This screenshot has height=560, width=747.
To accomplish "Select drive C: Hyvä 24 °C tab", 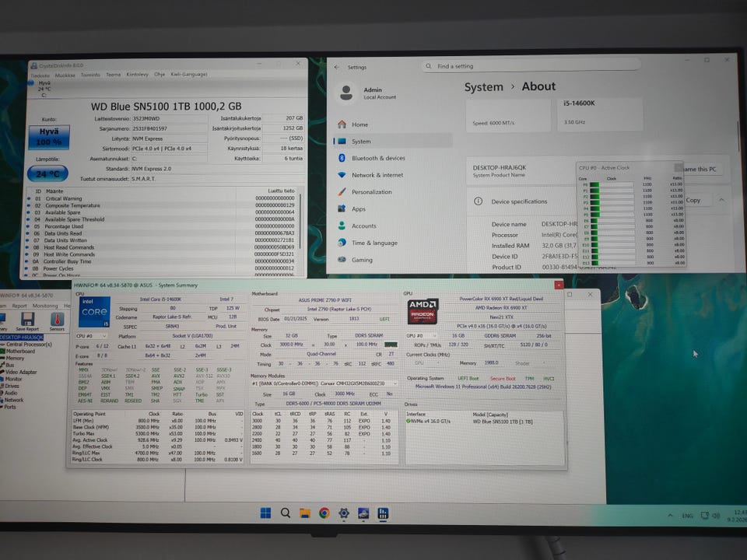I will point(44,89).
